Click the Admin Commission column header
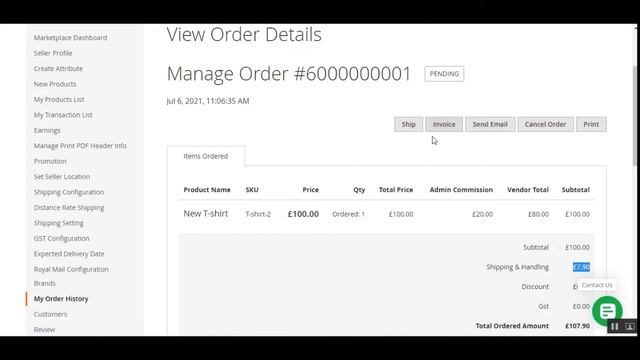The image size is (640, 360). [461, 190]
